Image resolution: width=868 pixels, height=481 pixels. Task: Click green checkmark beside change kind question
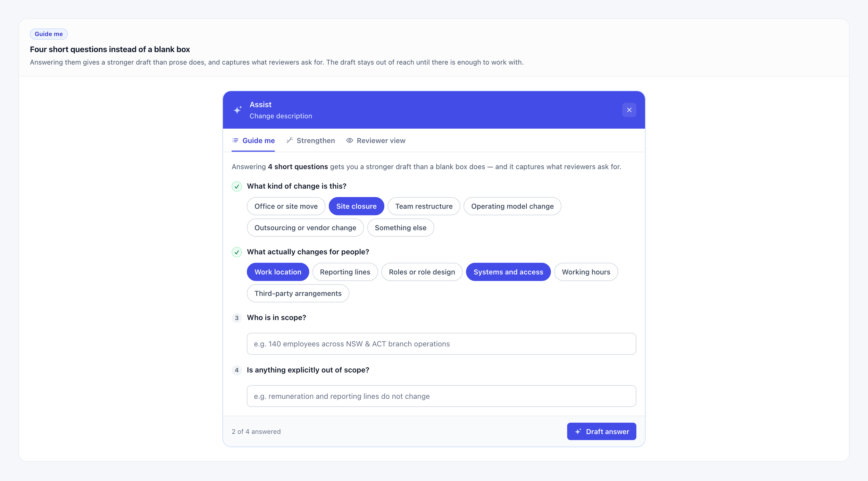pyautogui.click(x=236, y=186)
